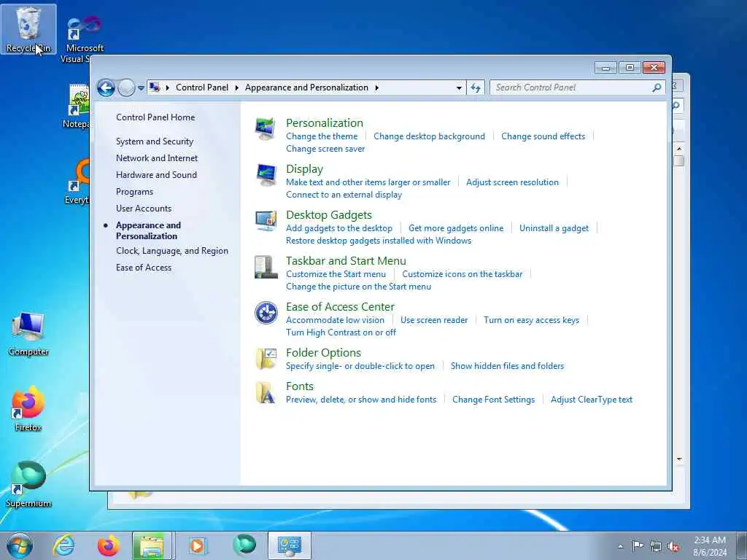Image resolution: width=747 pixels, height=560 pixels.
Task: Open Hardware and Sound category
Action: click(156, 175)
